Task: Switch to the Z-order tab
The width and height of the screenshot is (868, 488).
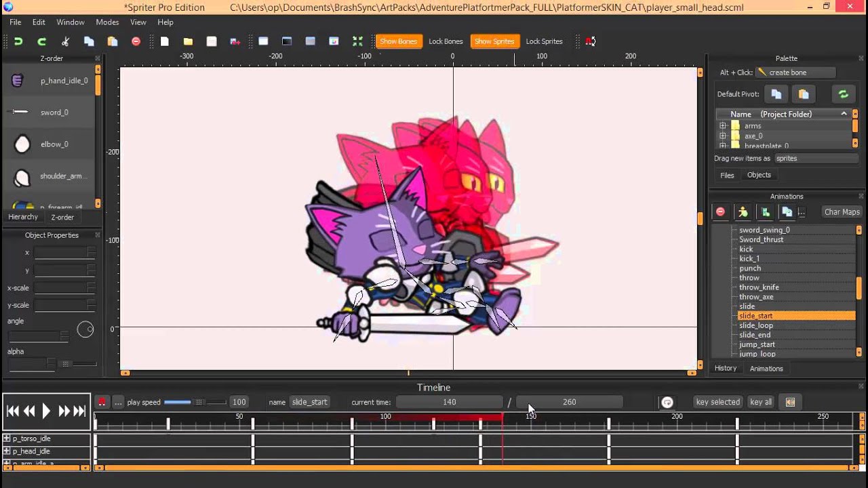Action: click(x=62, y=218)
